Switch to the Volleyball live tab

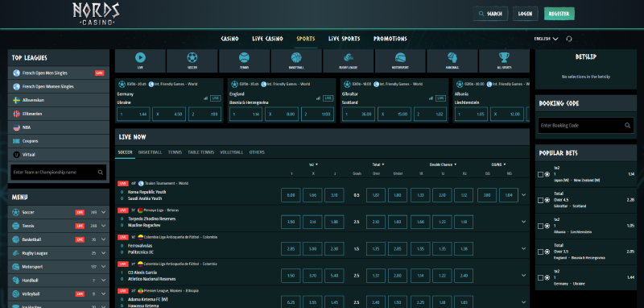[x=232, y=152]
